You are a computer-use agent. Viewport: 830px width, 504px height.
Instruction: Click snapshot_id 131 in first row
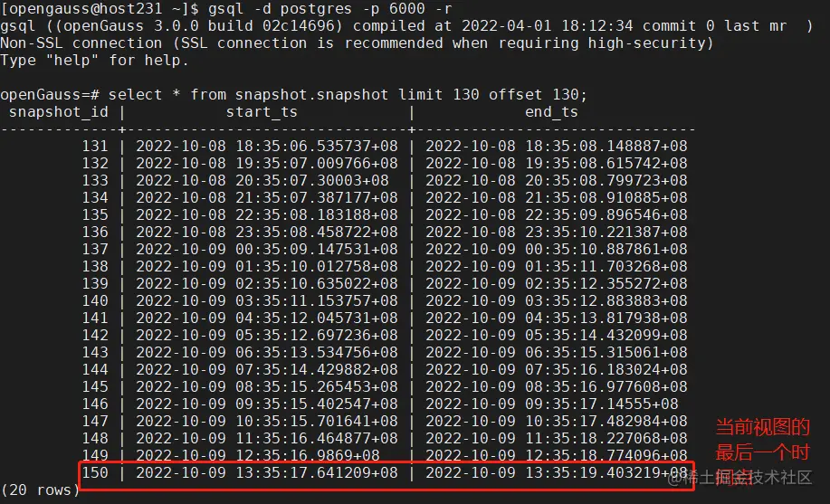[x=95, y=146]
